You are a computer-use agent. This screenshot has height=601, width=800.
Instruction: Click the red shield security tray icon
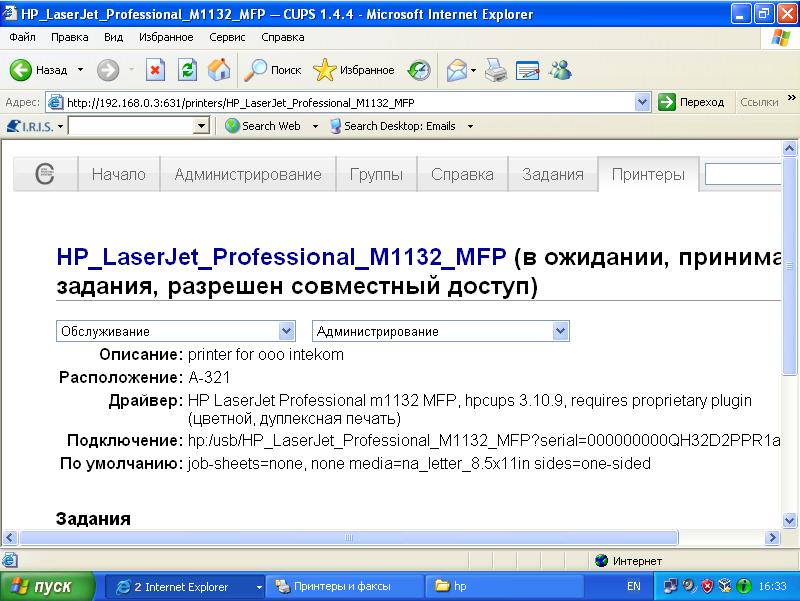[707, 586]
